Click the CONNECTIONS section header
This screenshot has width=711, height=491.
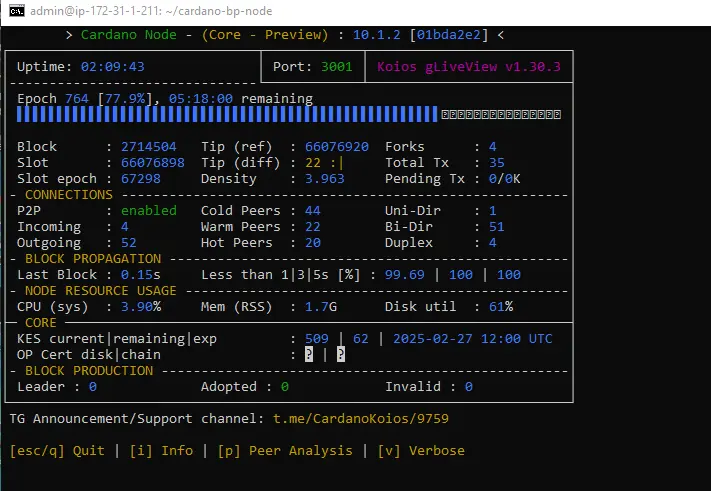pyautogui.click(x=69, y=194)
